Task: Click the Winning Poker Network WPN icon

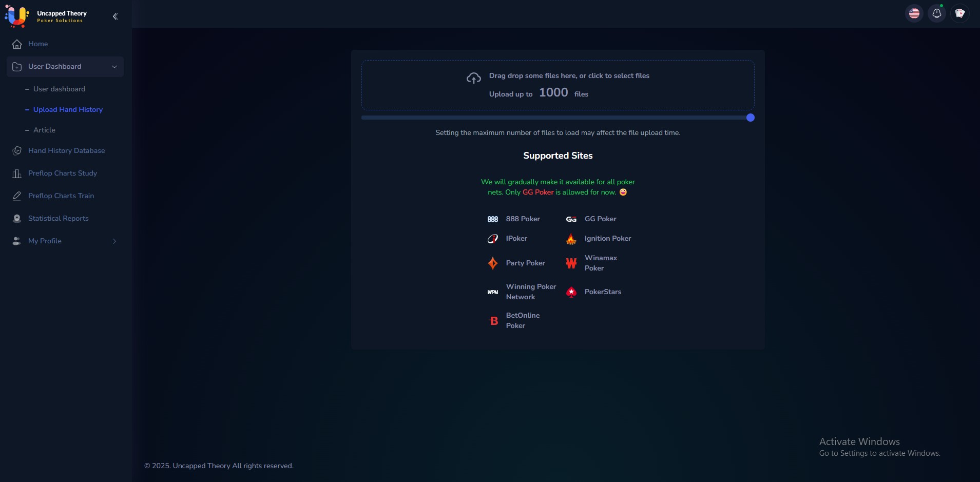Action: (x=493, y=292)
